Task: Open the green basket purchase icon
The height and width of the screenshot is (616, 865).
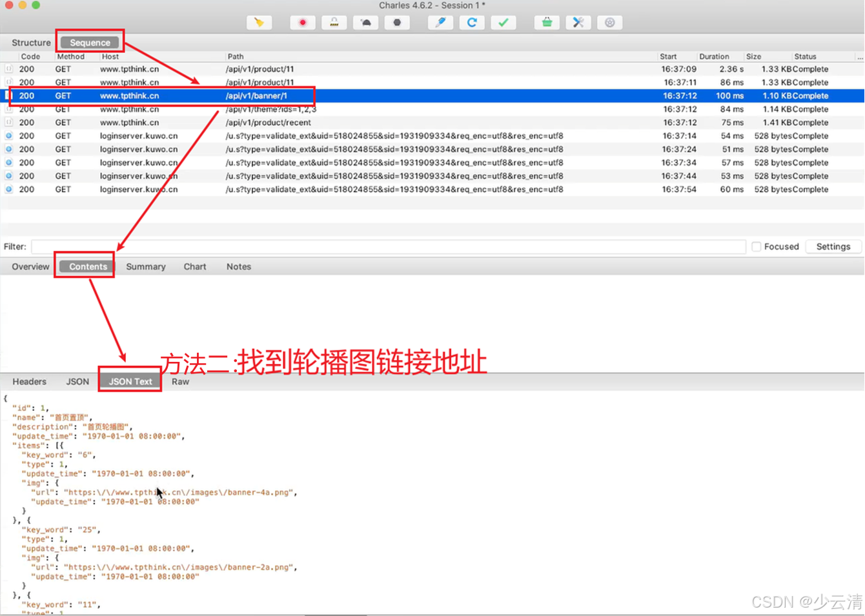Action: [547, 23]
